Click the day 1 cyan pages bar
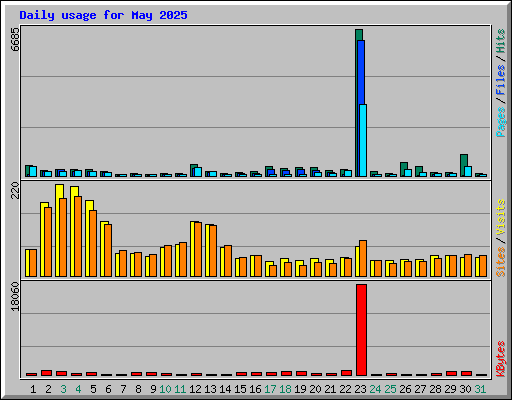512x400 pixels. click(x=33, y=171)
